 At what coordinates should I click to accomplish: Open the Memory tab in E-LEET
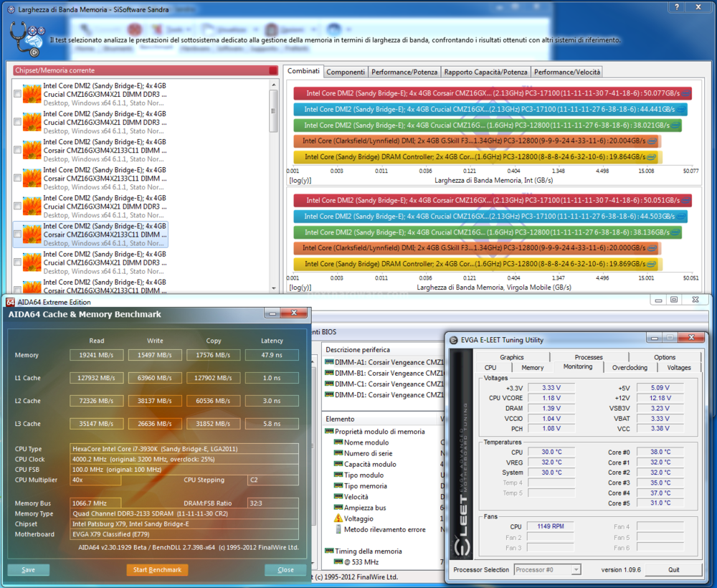pos(533,368)
